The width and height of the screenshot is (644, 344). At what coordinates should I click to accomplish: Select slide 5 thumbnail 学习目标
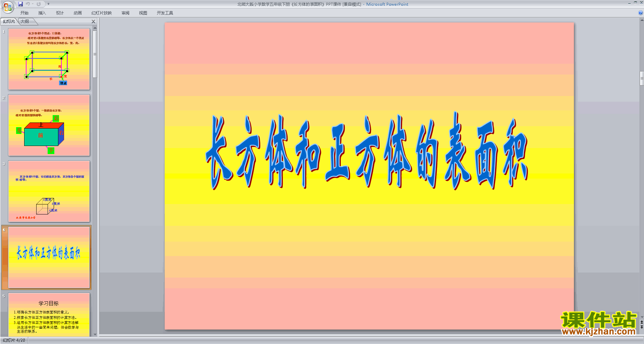tap(49, 315)
